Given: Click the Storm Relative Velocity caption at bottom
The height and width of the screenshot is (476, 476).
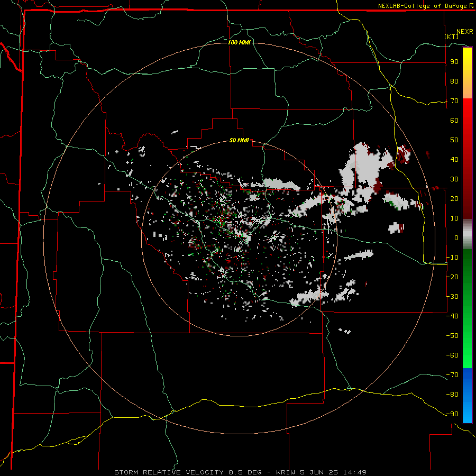Looking at the screenshot, I should 240,472.
